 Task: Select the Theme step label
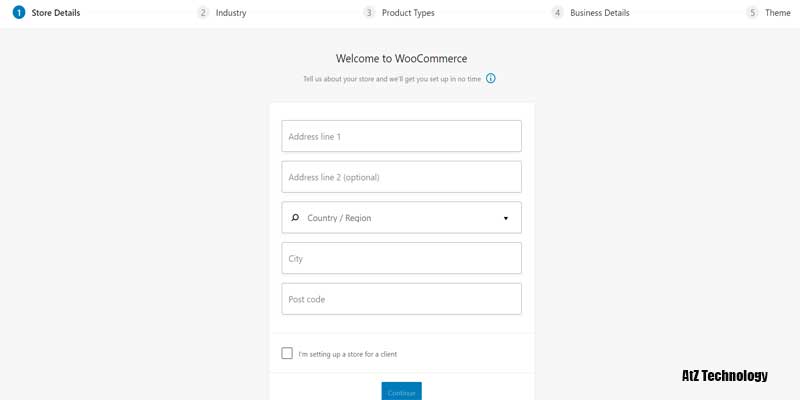[x=777, y=13]
